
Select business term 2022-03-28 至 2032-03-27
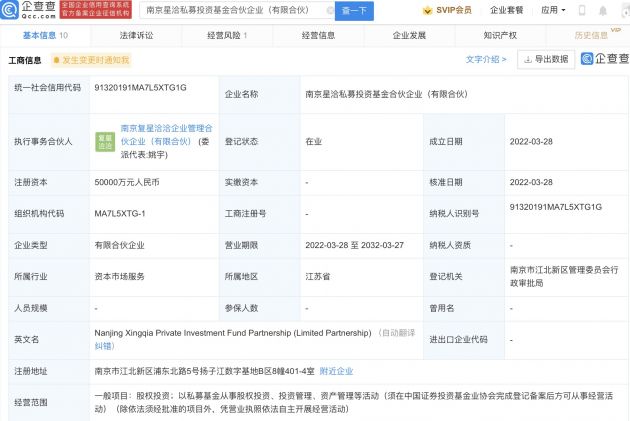tap(354, 245)
